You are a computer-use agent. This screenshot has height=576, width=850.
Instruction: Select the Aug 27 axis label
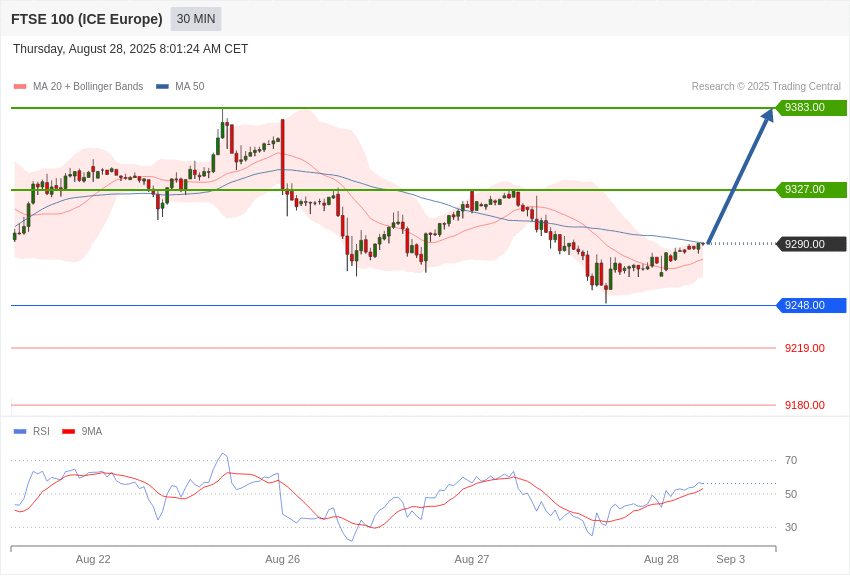473,559
